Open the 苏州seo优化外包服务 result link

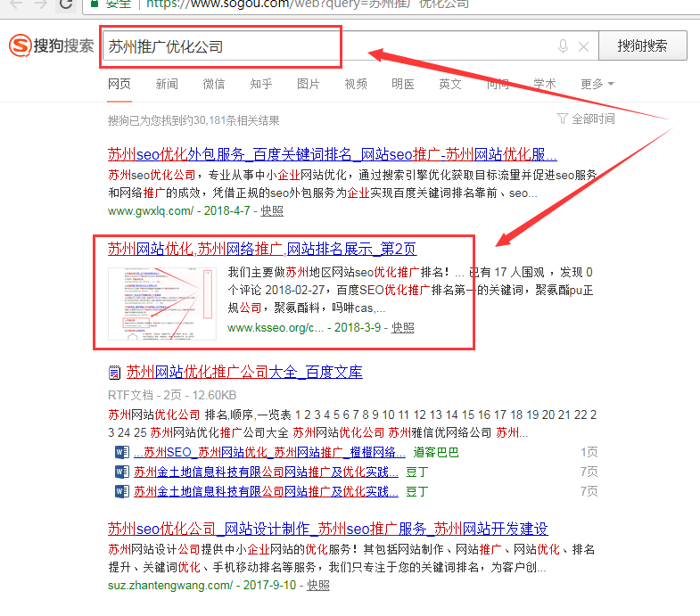tap(332, 152)
